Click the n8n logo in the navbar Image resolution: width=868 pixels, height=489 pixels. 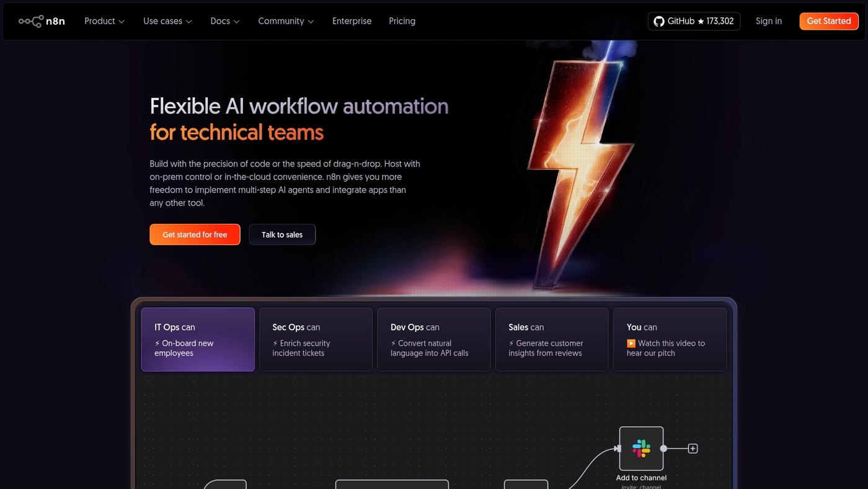coord(41,20)
